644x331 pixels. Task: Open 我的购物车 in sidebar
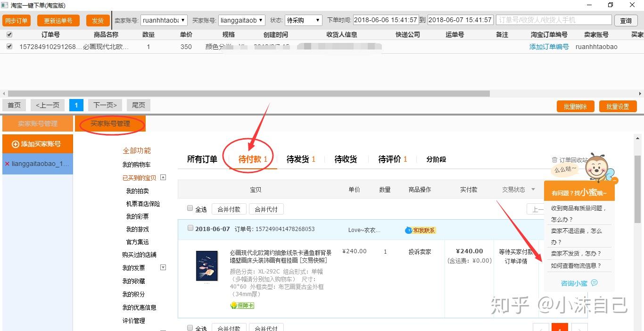[136, 165]
